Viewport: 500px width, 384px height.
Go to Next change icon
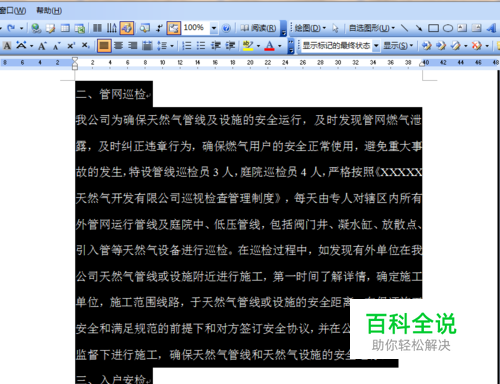[441, 46]
